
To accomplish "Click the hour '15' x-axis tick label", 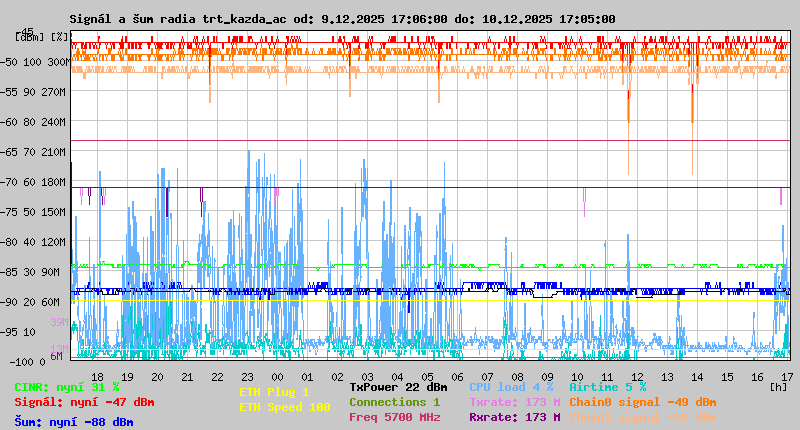I will coord(728,377).
